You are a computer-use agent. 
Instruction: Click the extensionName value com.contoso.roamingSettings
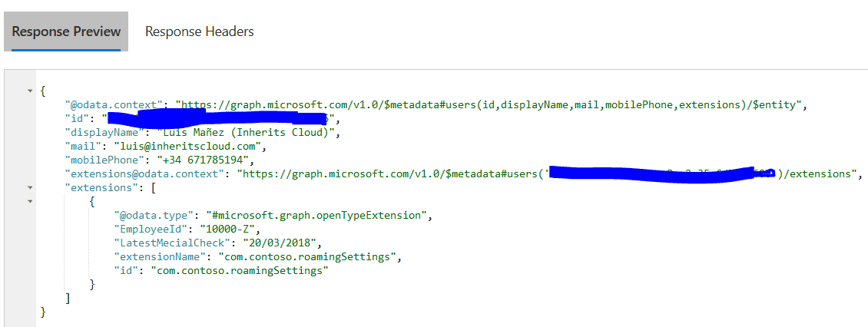coord(306,256)
